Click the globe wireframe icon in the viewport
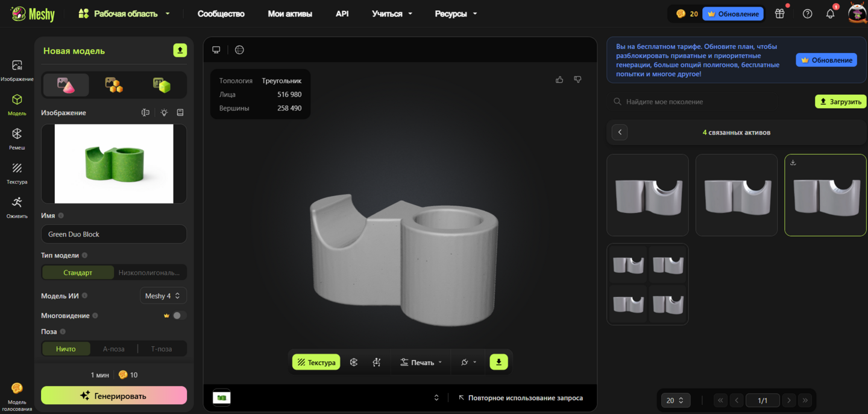This screenshot has height=414, width=868. (x=239, y=49)
